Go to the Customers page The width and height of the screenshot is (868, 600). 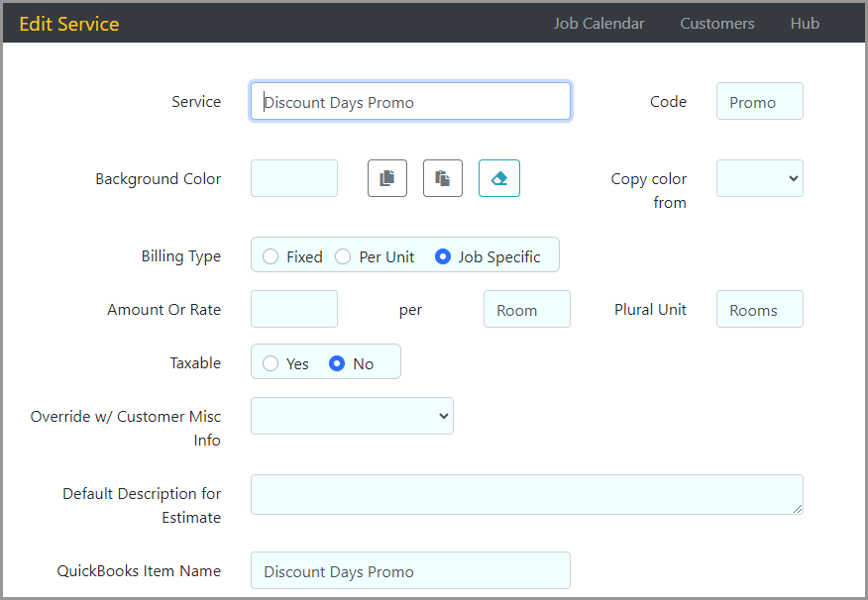[716, 24]
